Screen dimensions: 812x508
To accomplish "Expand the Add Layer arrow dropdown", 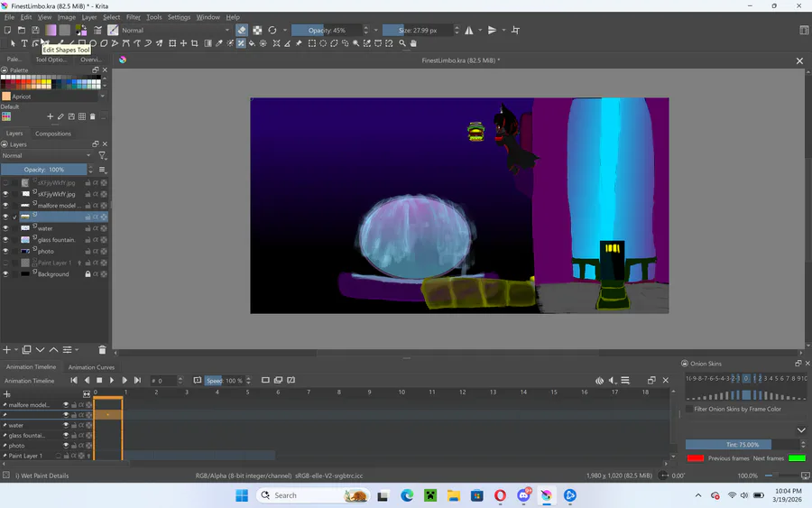I will click(16, 350).
